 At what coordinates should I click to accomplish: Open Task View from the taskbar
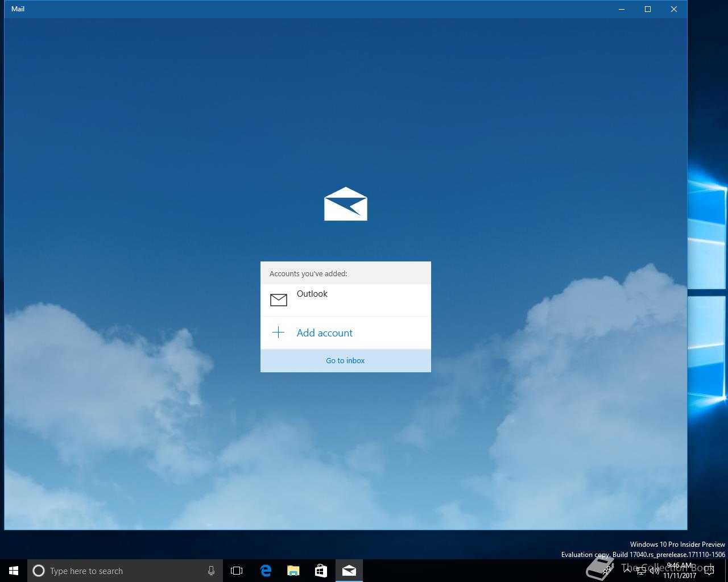[237, 571]
